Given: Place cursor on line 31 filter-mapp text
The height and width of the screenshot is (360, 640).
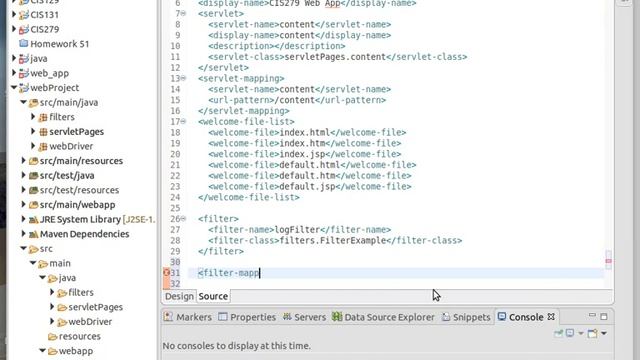Looking at the screenshot, I should click(229, 273).
